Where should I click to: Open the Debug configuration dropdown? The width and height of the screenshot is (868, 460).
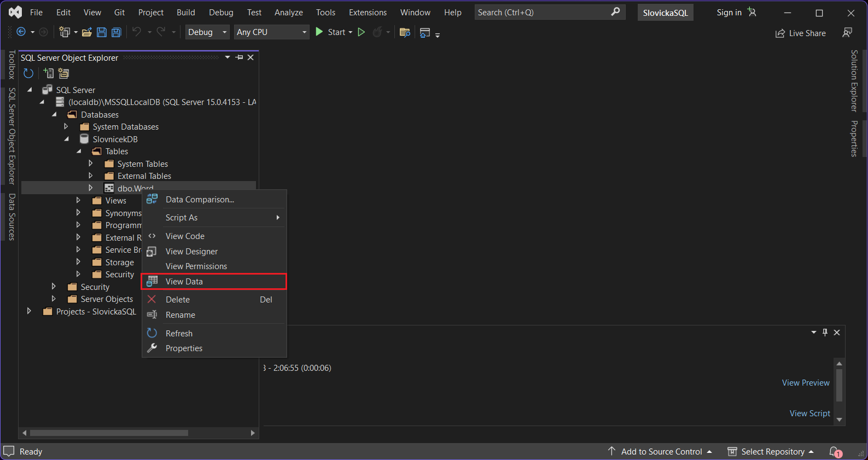(207, 32)
